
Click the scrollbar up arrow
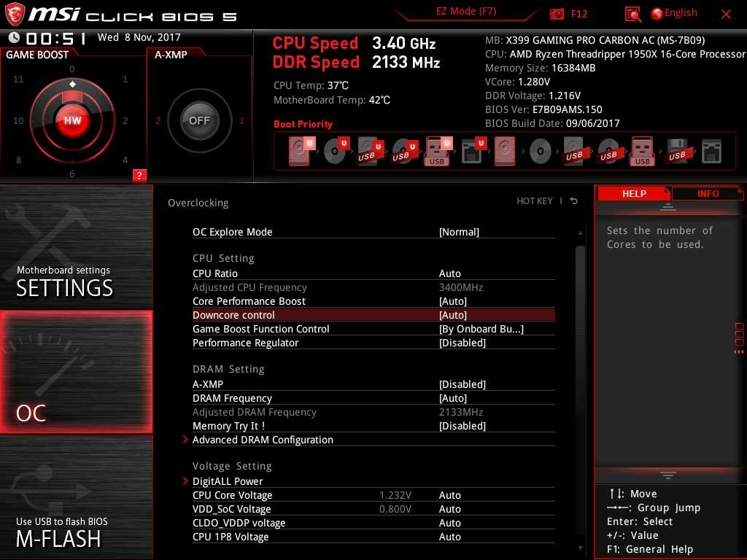(x=580, y=233)
